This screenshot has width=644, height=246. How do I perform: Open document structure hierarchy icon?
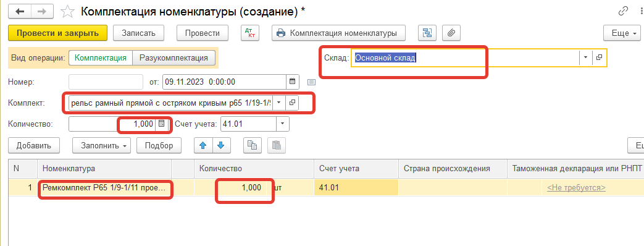pyautogui.click(x=427, y=33)
